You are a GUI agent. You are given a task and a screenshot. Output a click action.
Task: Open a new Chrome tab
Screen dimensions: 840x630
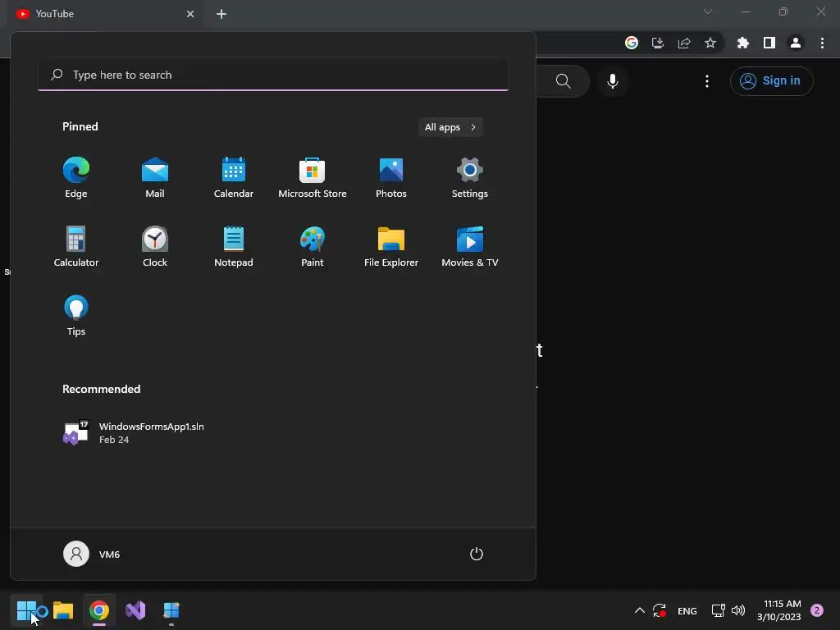click(221, 14)
